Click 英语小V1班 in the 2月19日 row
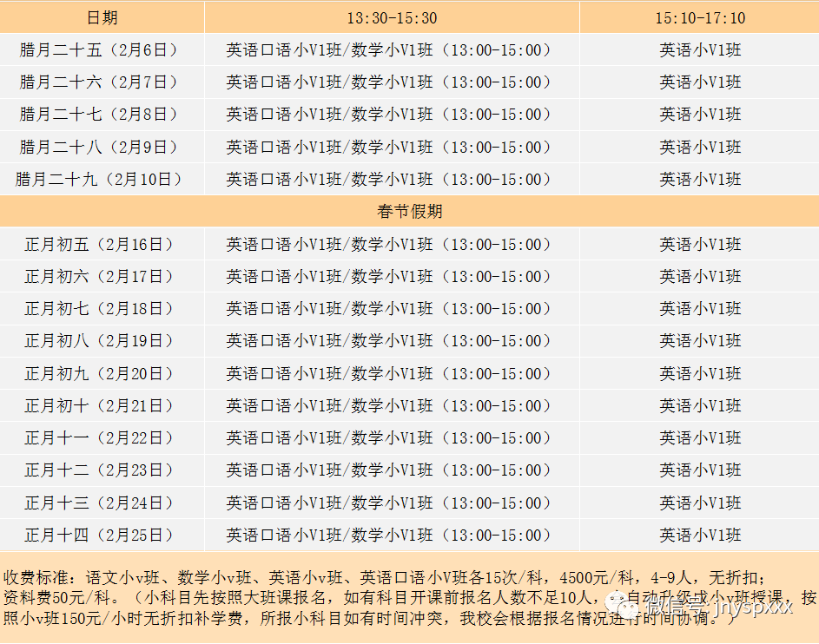The height and width of the screenshot is (644, 819). click(x=699, y=341)
